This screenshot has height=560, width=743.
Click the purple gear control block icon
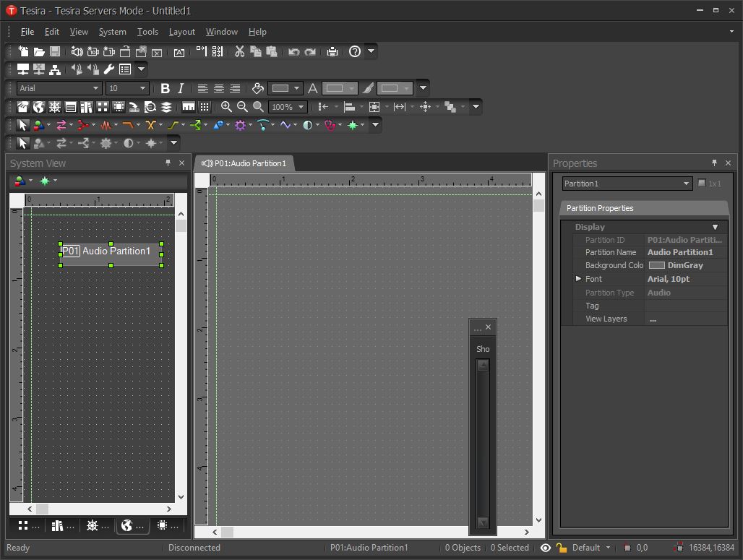pos(240,124)
